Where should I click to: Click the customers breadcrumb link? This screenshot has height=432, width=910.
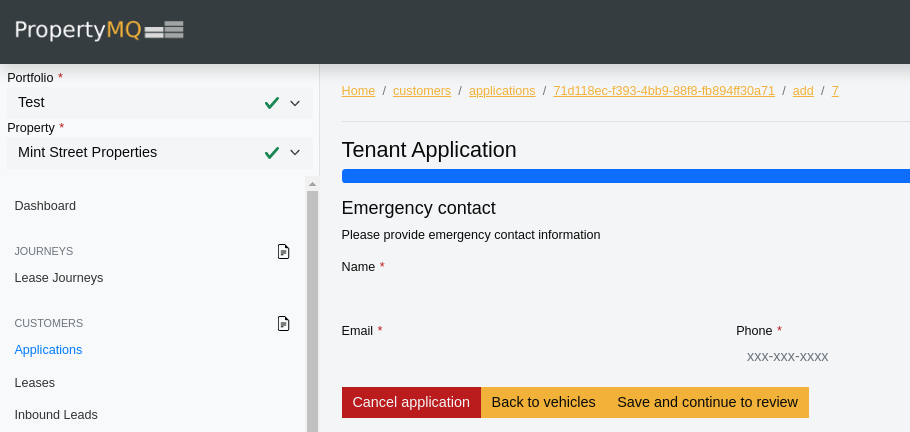(422, 91)
